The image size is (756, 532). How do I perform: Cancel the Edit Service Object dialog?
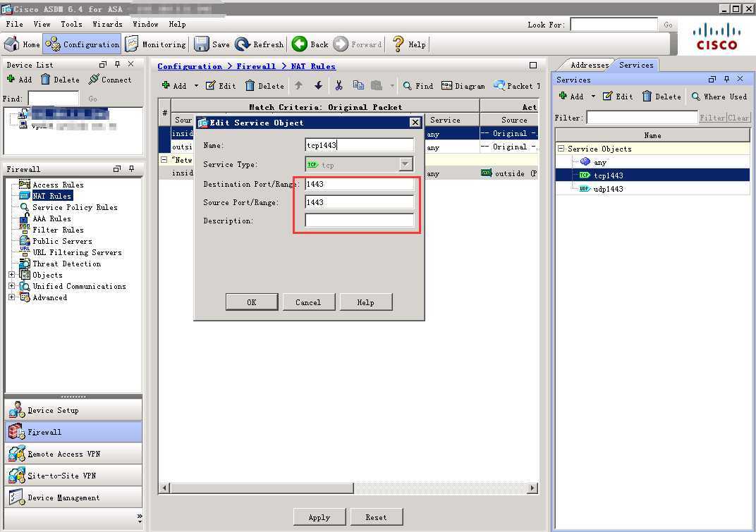tap(308, 302)
